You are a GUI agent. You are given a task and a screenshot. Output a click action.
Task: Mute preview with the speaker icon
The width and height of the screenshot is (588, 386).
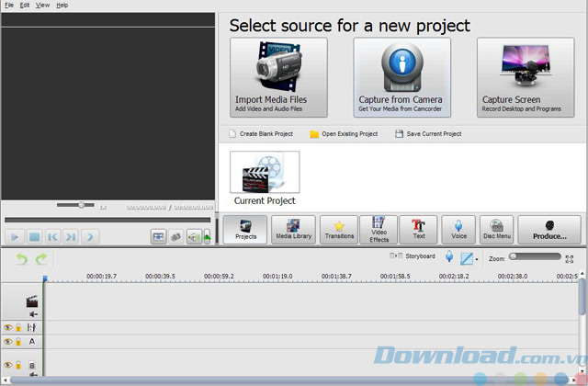[194, 237]
